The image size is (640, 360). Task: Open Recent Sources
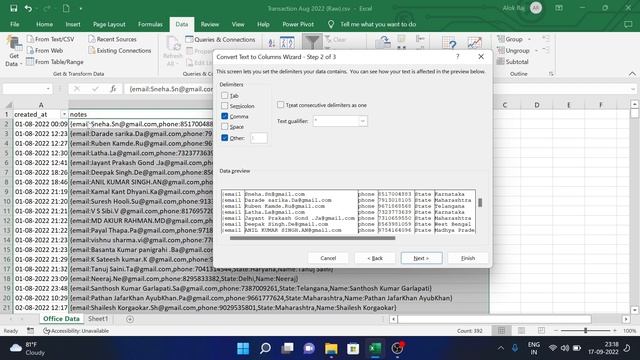pos(112,39)
